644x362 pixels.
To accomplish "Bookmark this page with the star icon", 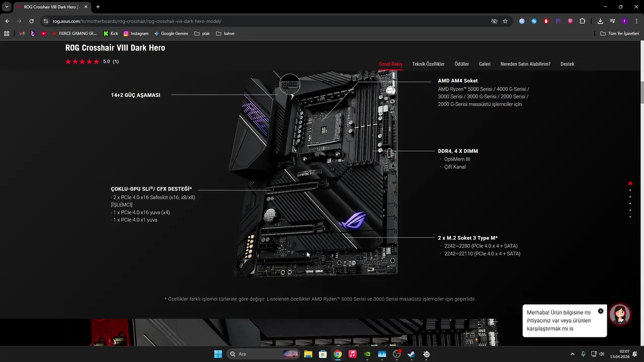I will coord(505,21).
